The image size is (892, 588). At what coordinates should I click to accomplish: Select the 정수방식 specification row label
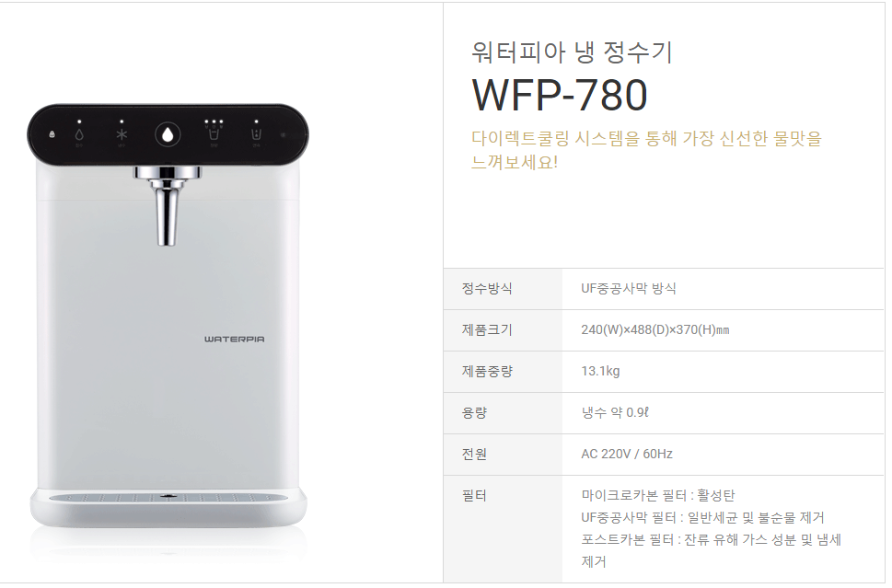pyautogui.click(x=487, y=288)
